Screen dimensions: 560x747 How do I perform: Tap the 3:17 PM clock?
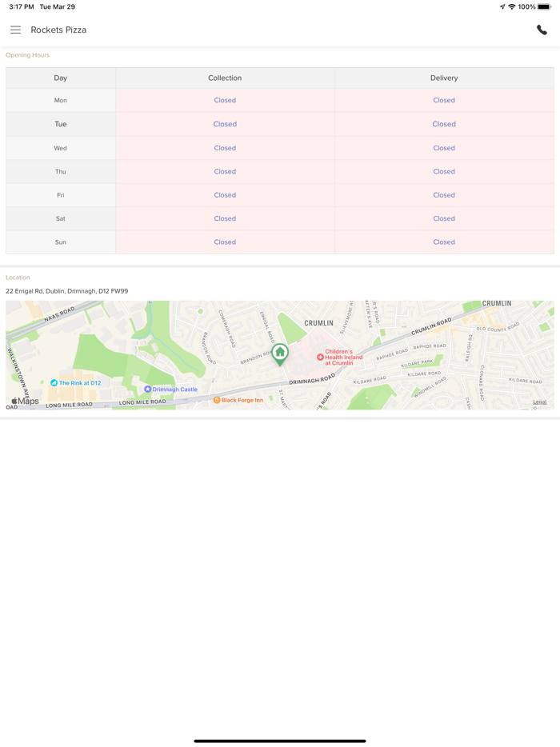(x=22, y=6)
